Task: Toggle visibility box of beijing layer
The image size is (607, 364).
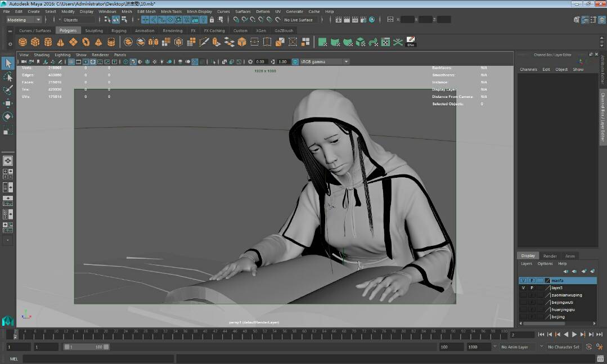Action: (523, 317)
